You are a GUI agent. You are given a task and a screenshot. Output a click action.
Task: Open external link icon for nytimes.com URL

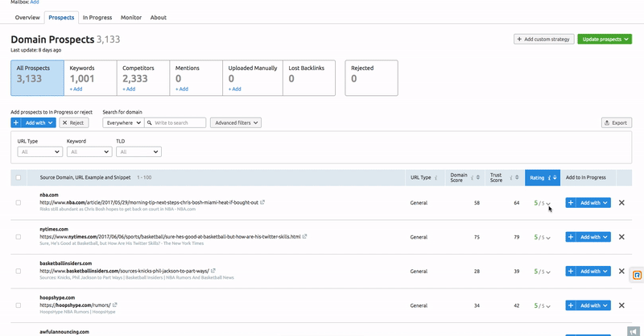coord(305,236)
